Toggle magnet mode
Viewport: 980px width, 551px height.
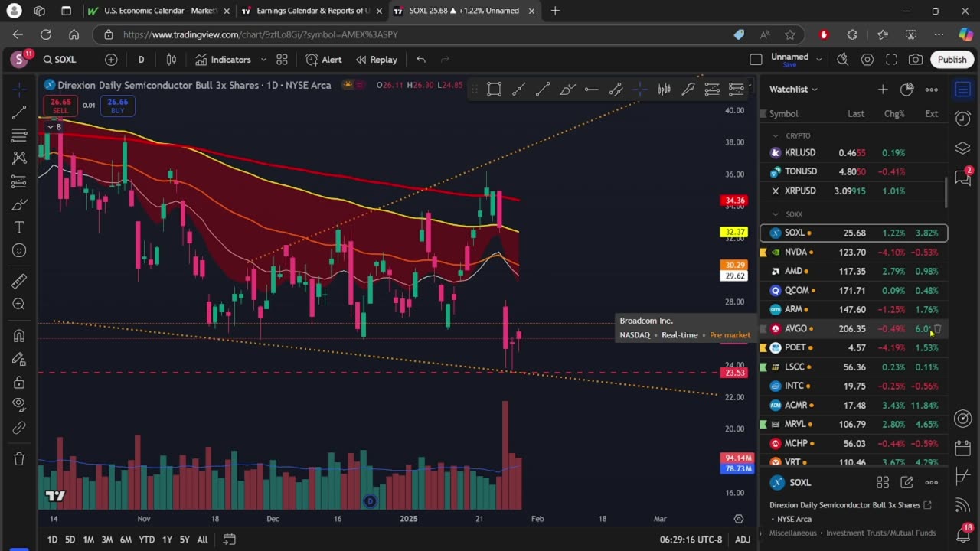tap(19, 336)
